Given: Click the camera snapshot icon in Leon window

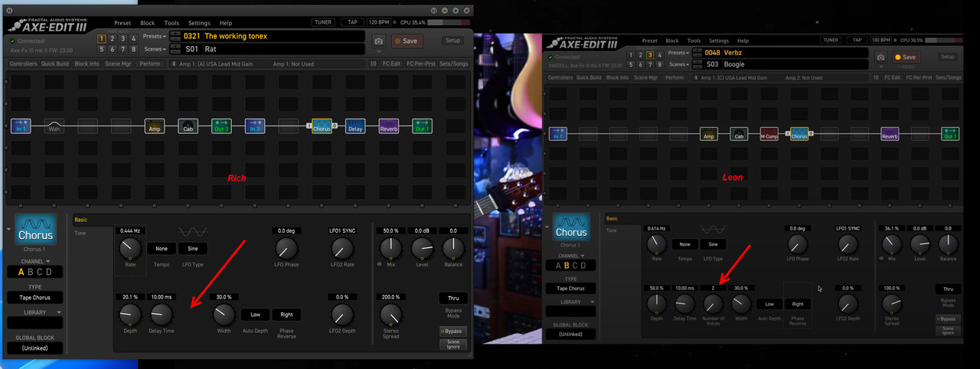Looking at the screenshot, I should point(881,57).
